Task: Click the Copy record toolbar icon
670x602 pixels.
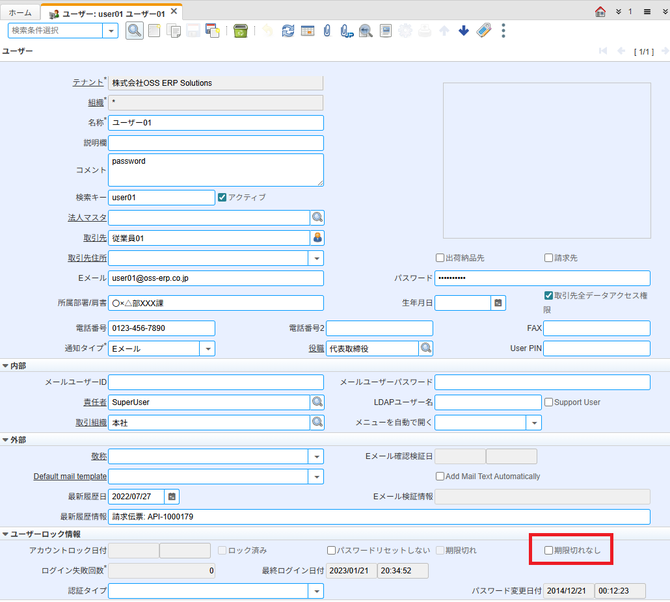Action: coord(173,31)
